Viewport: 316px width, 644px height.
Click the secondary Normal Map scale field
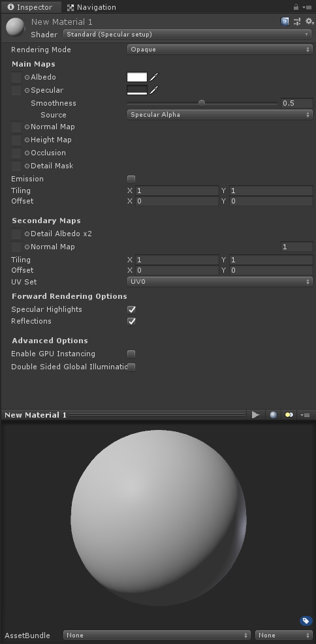pos(297,247)
